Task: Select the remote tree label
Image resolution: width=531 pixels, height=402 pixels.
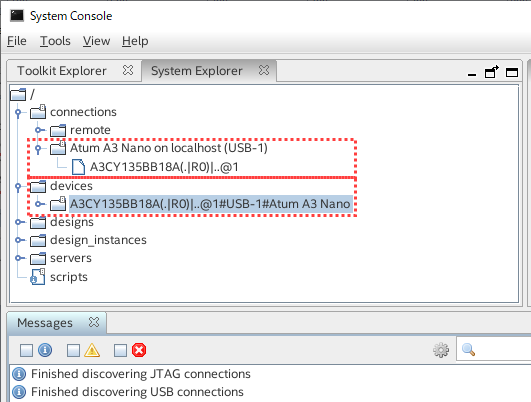Action: tap(90, 130)
